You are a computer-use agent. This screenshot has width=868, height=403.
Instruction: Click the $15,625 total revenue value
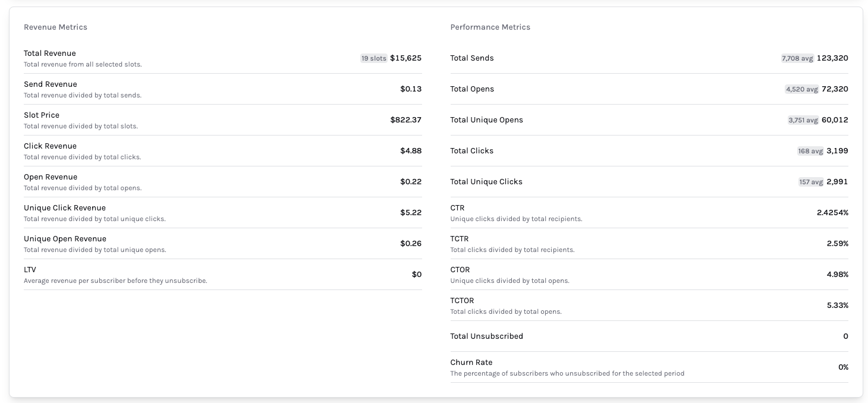tap(405, 58)
